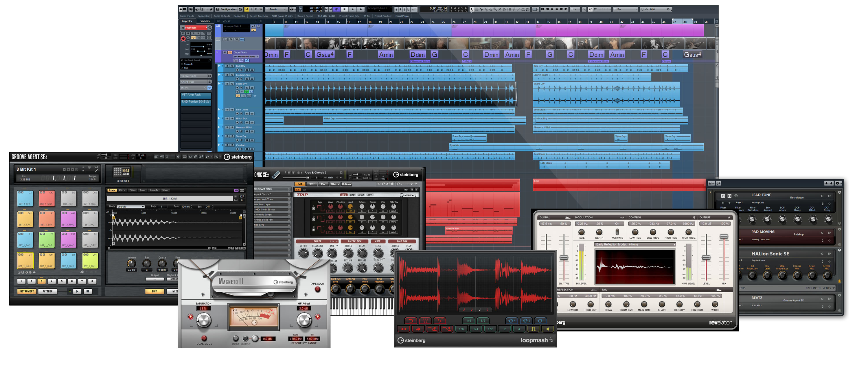Open the Touch automation mode dropdown
The height and width of the screenshot is (365, 868).
point(276,10)
